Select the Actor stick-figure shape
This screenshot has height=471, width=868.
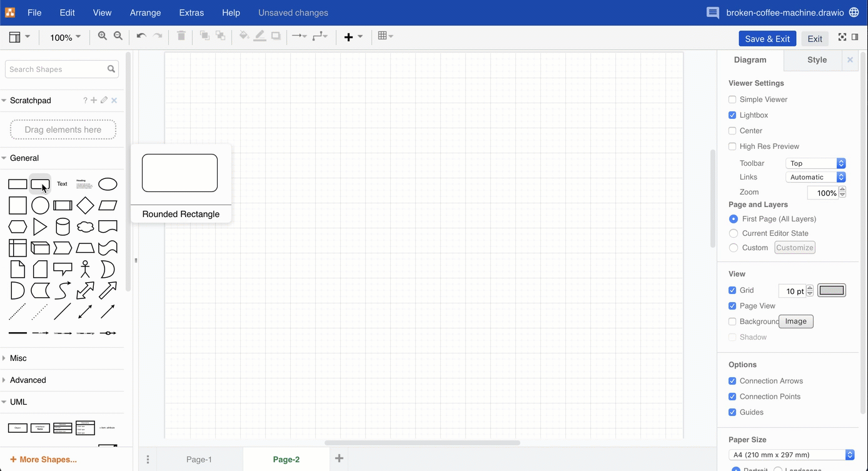click(x=85, y=269)
